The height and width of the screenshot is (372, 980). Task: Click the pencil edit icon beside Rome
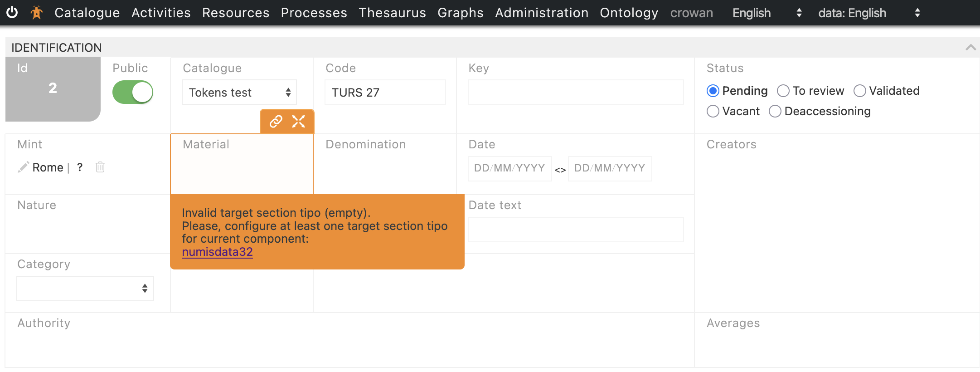pyautogui.click(x=23, y=167)
